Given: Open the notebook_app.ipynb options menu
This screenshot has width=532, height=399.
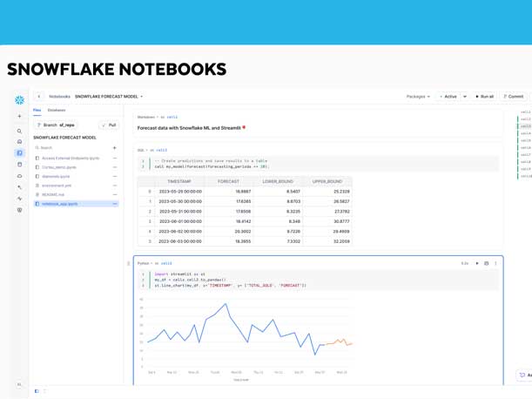Looking at the screenshot, I should click(114, 204).
